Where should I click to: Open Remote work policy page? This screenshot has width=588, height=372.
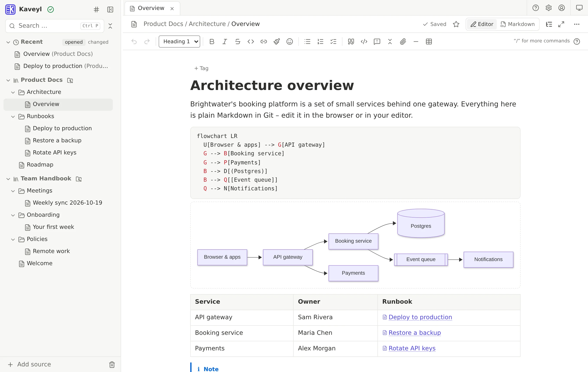(x=58, y=251)
